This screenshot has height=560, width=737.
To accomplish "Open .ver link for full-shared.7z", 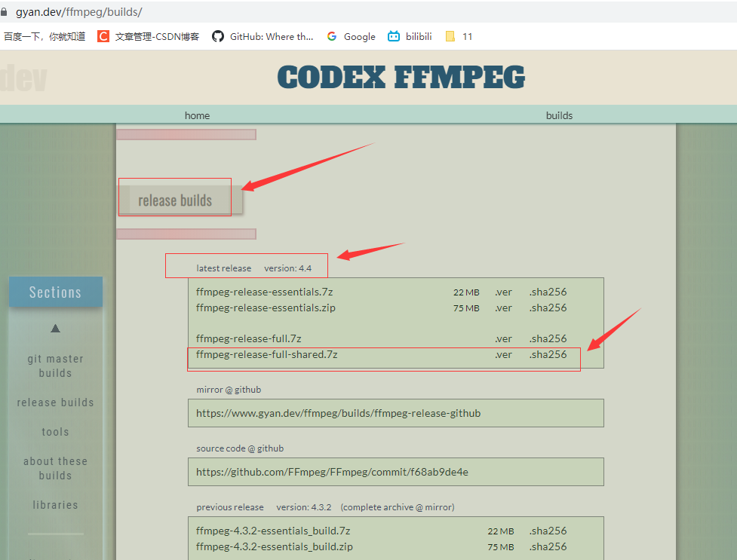I will [x=503, y=355].
